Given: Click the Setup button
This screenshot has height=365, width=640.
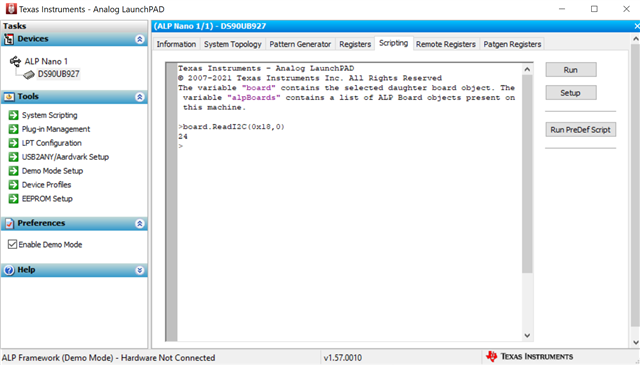Looking at the screenshot, I should pos(571,93).
